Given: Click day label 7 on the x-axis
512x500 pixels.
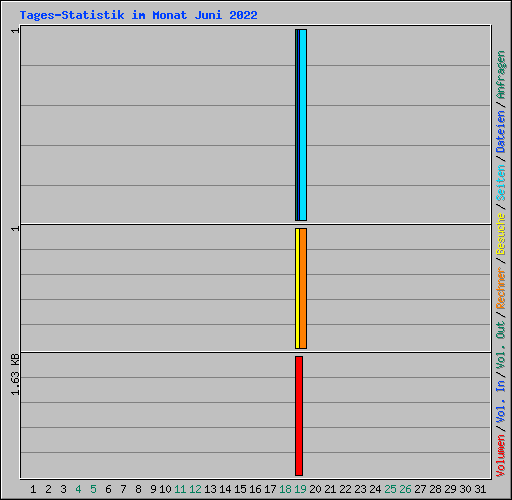Looking at the screenshot, I should [x=123, y=489].
